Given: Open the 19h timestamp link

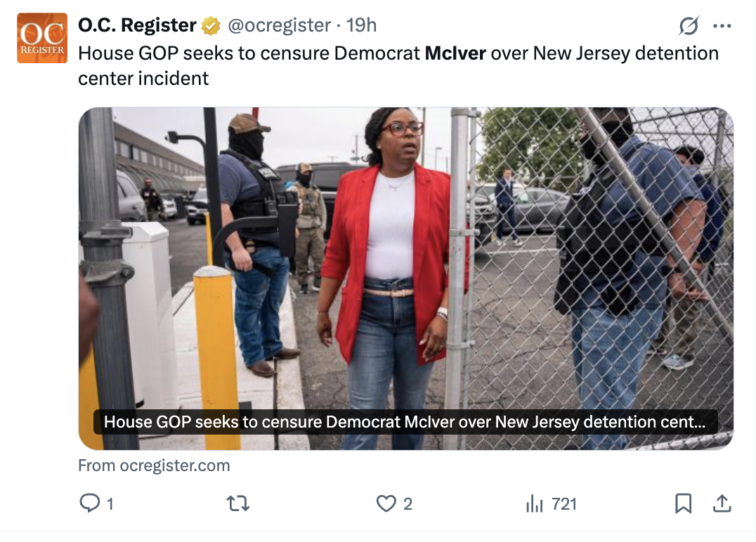Looking at the screenshot, I should [x=362, y=25].
